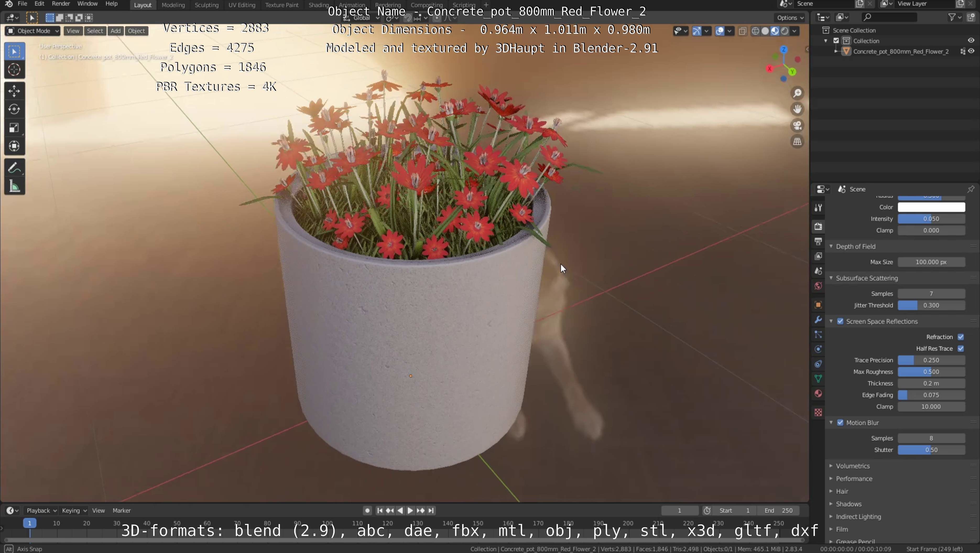
Task: Select the Rotate tool
Action: coord(14,109)
